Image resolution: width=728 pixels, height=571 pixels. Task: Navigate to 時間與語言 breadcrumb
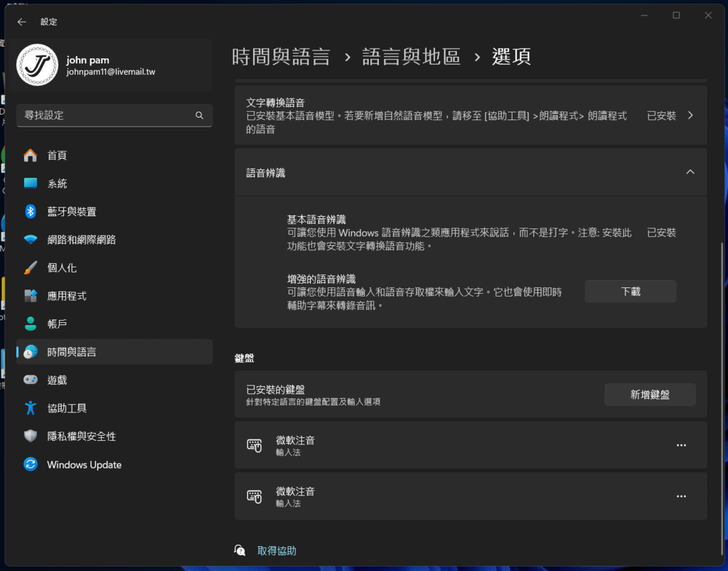tap(281, 57)
